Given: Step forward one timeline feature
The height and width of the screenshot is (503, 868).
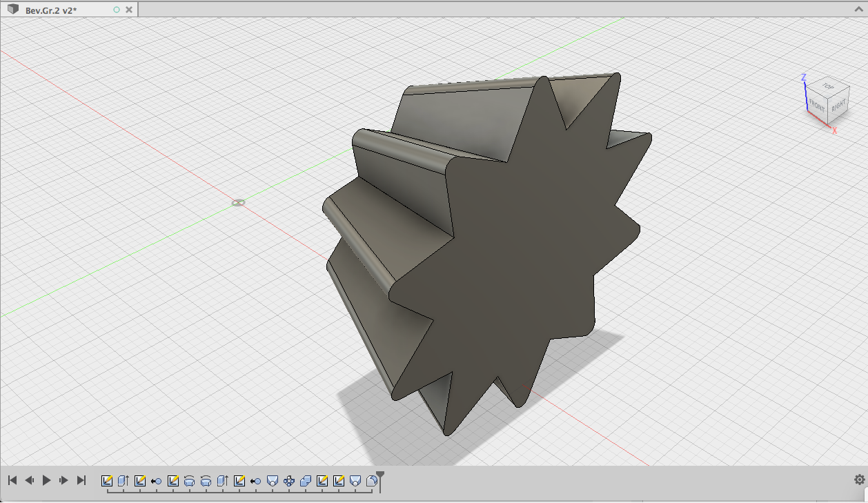Looking at the screenshot, I should [x=63, y=480].
